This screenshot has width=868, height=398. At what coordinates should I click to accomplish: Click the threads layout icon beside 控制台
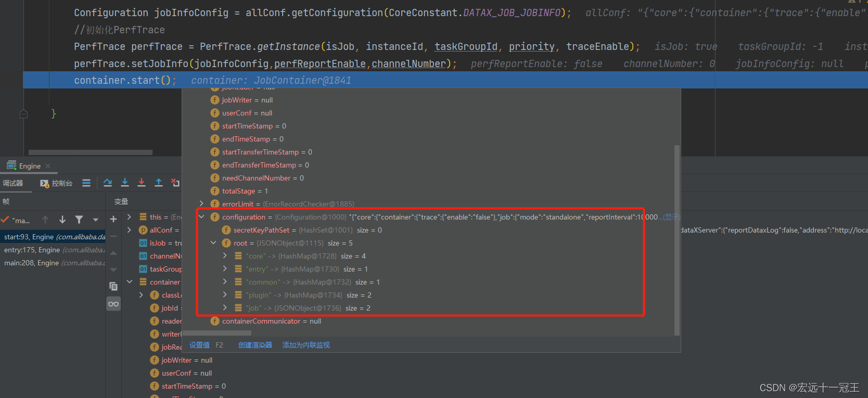pos(86,183)
